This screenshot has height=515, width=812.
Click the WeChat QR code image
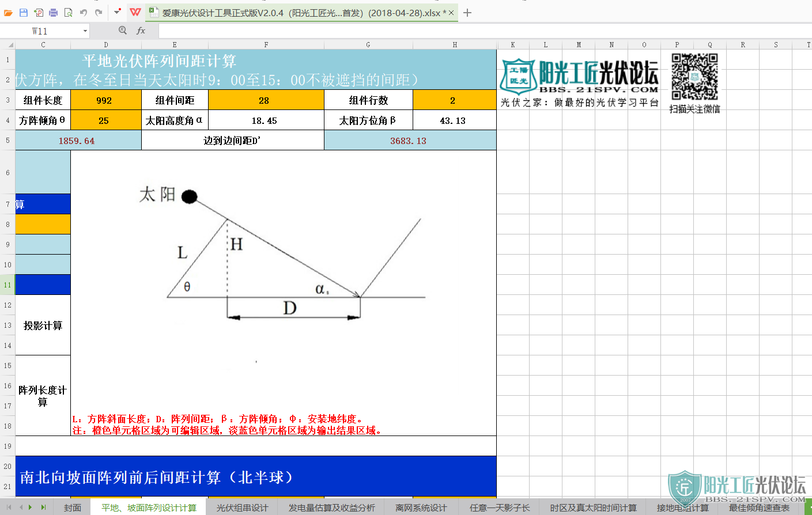(x=694, y=76)
